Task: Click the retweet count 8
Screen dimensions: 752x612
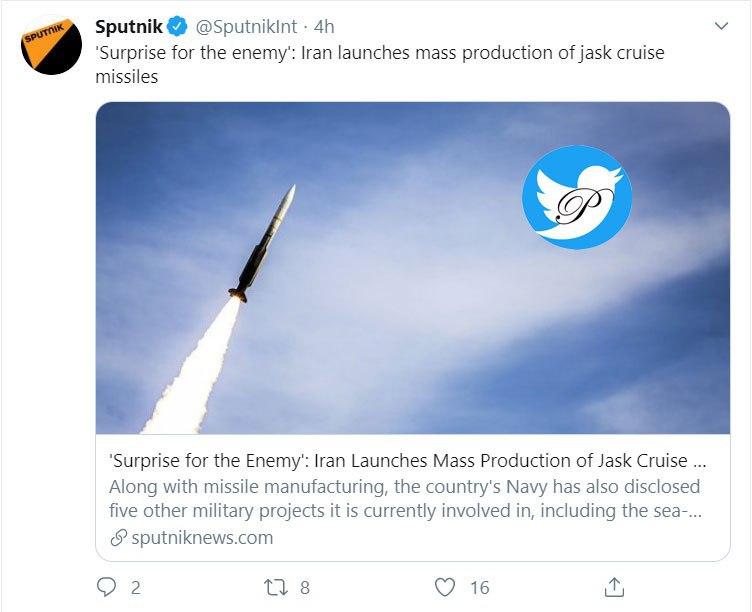Action: tap(304, 588)
